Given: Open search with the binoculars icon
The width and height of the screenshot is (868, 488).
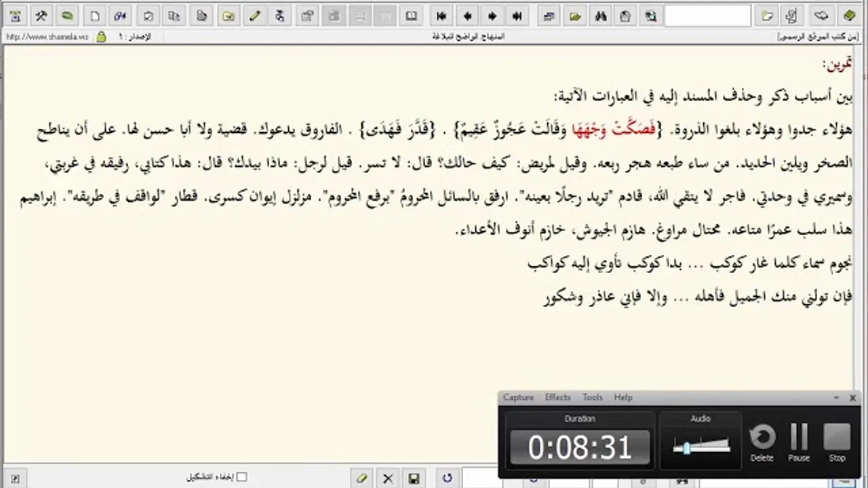Looking at the screenshot, I should 601,16.
